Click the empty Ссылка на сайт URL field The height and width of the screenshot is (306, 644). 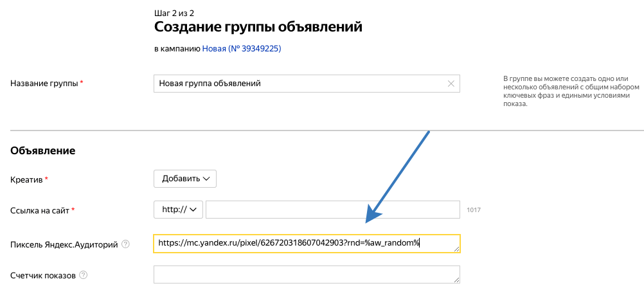tap(332, 210)
